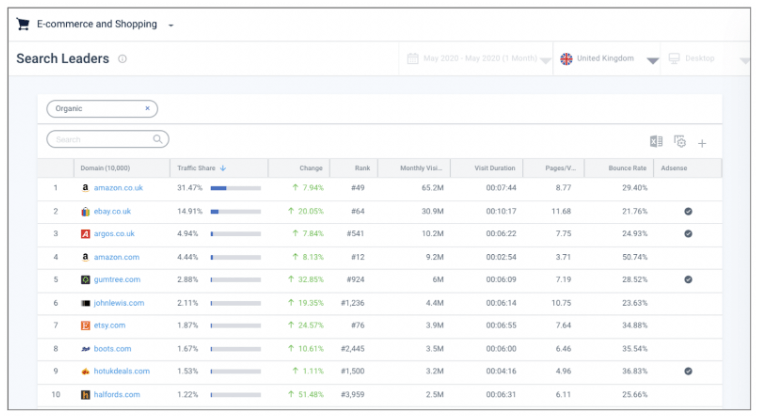Click the Adsense checkmark for argos.co.uk

click(x=688, y=234)
